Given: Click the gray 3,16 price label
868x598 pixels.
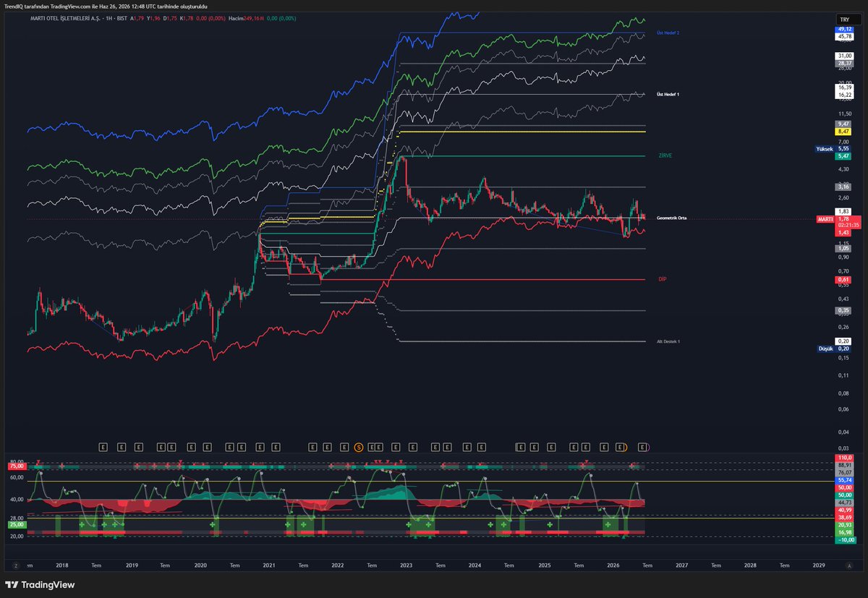Looking at the screenshot, I should 843,187.
